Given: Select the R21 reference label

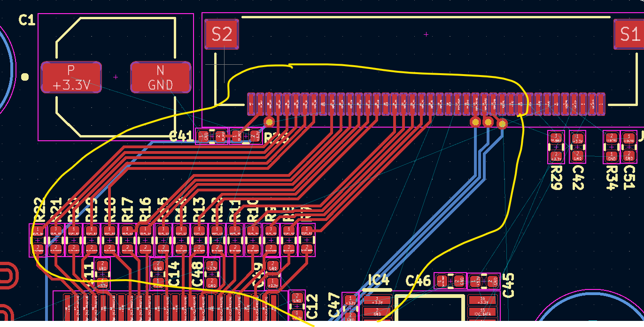Looking at the screenshot, I should [x=56, y=209].
